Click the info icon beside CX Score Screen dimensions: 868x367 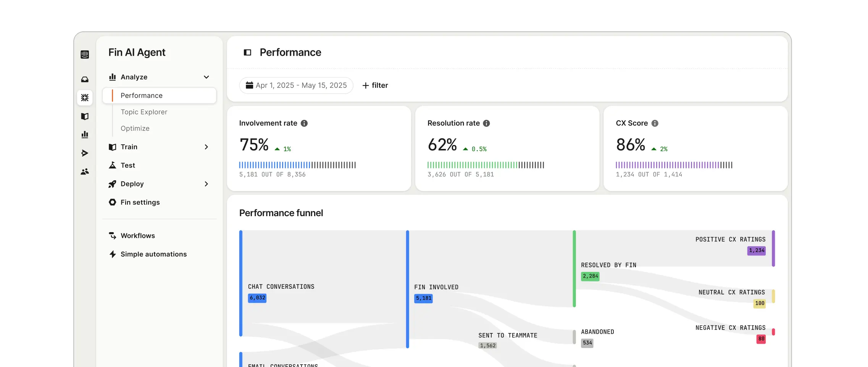pyautogui.click(x=655, y=123)
